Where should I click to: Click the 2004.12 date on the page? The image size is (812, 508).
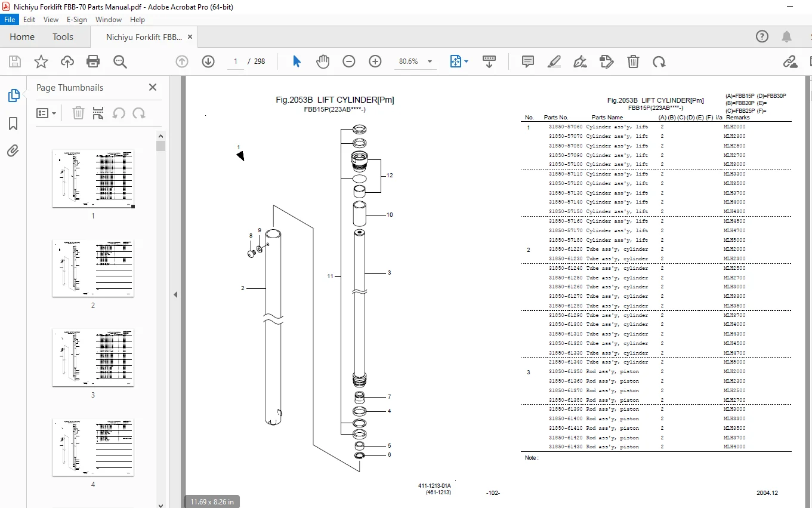click(767, 493)
